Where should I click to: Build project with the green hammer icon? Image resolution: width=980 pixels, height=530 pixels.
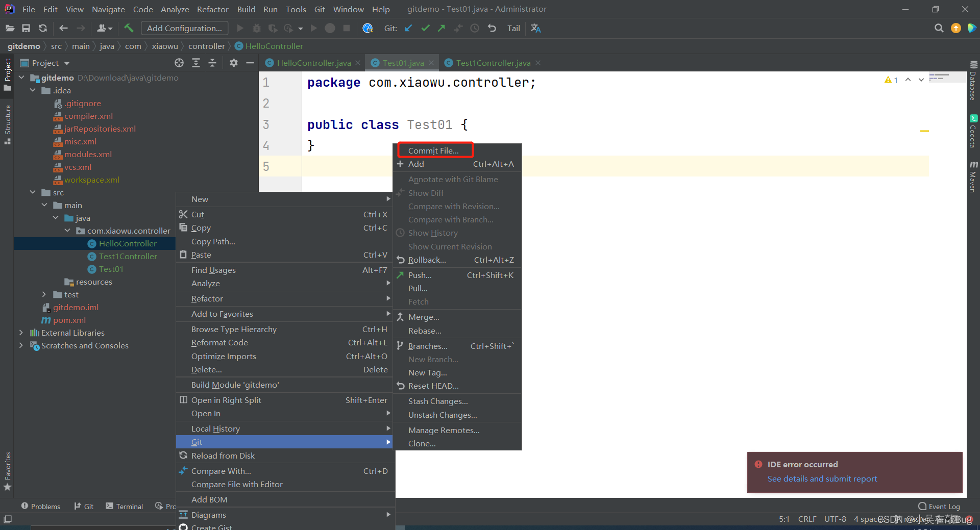coord(129,29)
